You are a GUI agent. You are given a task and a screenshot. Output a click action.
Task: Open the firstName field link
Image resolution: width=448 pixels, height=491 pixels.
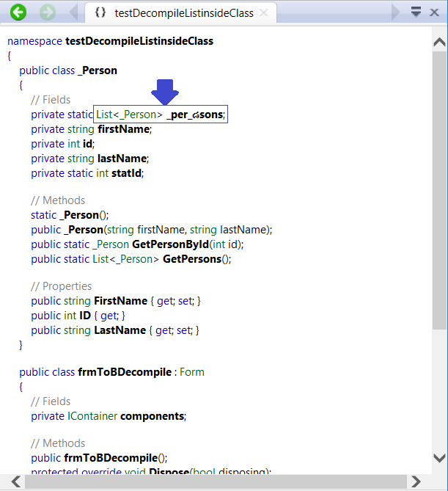[x=124, y=129]
